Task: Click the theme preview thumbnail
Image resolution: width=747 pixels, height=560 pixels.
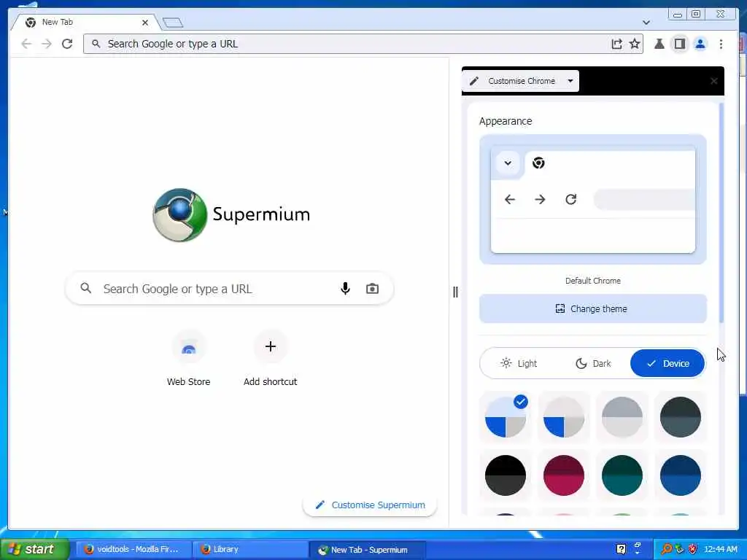Action: (x=592, y=200)
